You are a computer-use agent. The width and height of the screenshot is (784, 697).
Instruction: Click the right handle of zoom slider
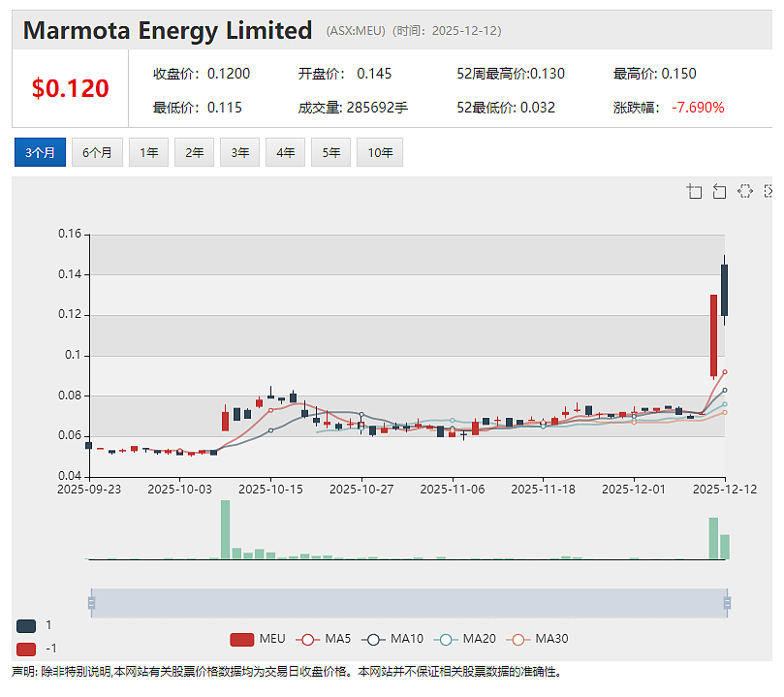coord(727,603)
